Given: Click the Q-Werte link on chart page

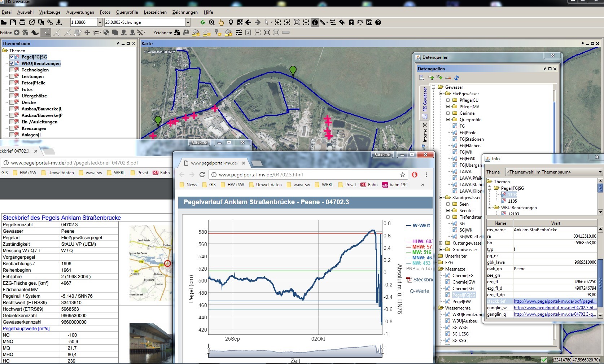Looking at the screenshot, I should pos(420,291).
